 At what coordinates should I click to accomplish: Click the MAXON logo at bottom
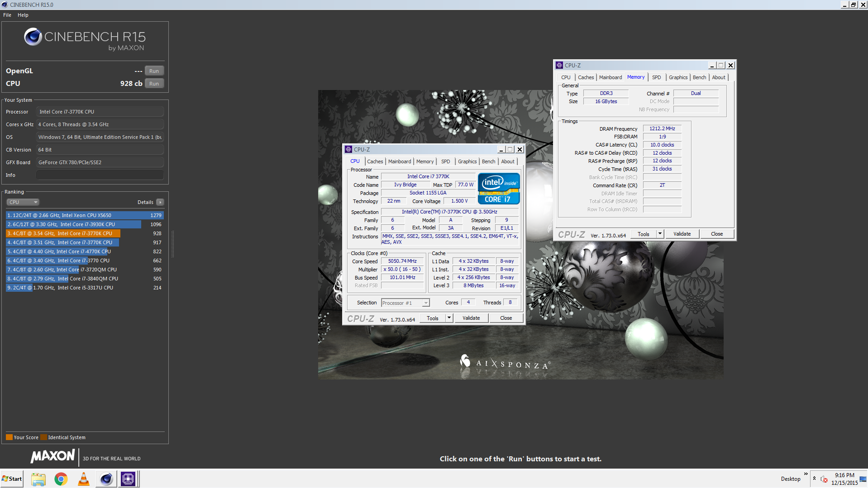click(x=52, y=456)
